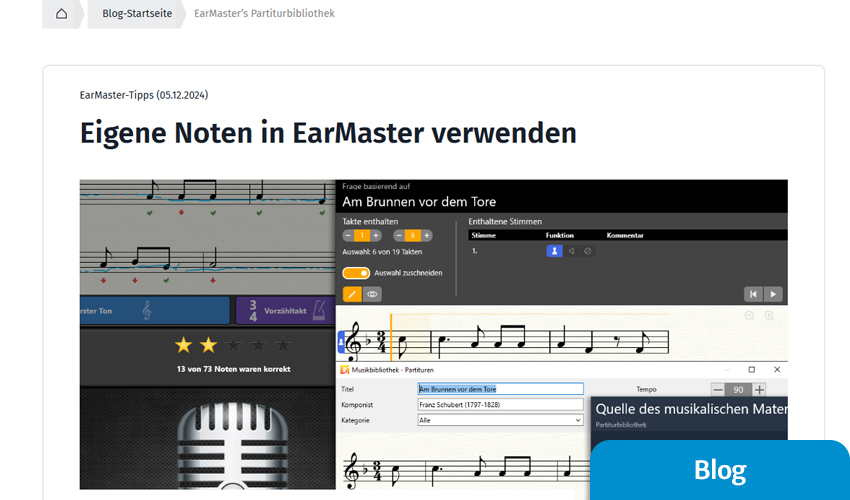This screenshot has width=850, height=500.
Task: Click the zoom-out magnifier over the score
Action: point(749,316)
